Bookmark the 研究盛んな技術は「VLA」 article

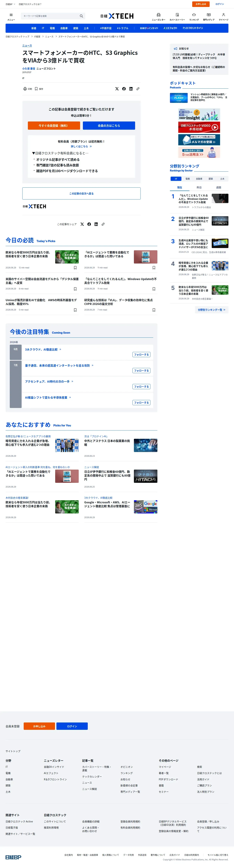[x=154, y=310]
